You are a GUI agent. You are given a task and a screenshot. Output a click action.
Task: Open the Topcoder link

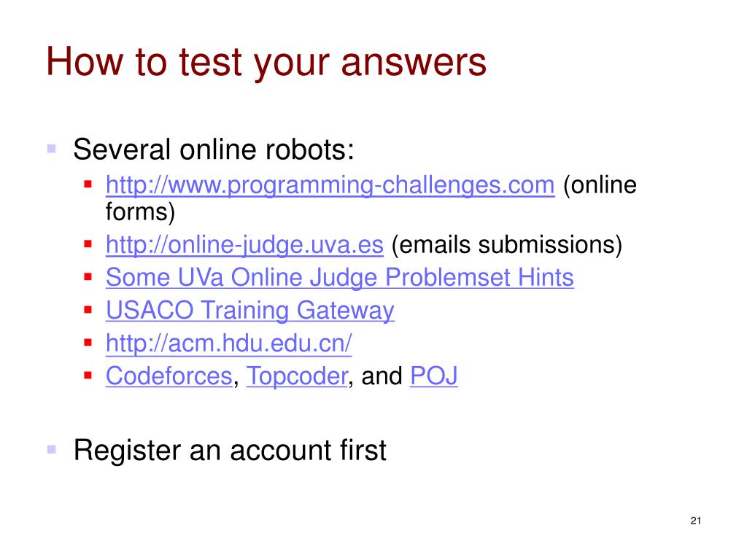click(297, 376)
